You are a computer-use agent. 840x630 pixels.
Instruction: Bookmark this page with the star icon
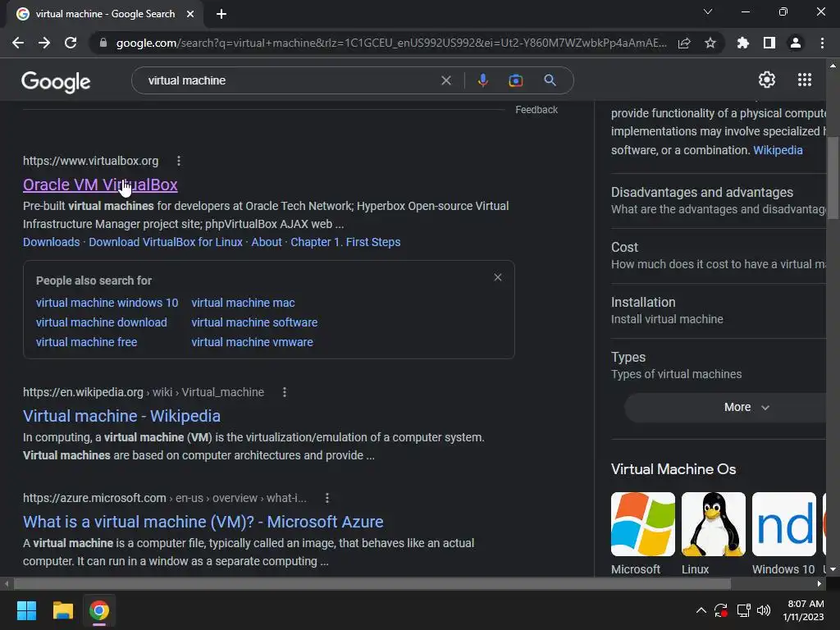tap(710, 43)
